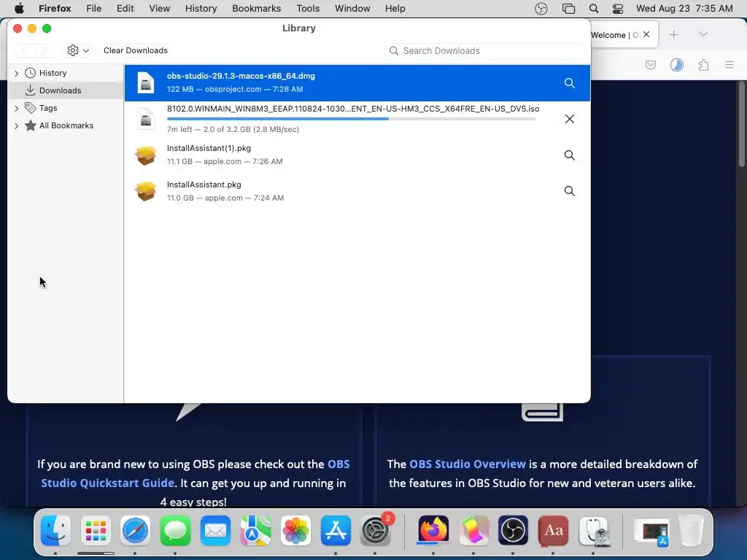Click the browser page vertical scrollbar
The image size is (747, 560).
(742, 125)
